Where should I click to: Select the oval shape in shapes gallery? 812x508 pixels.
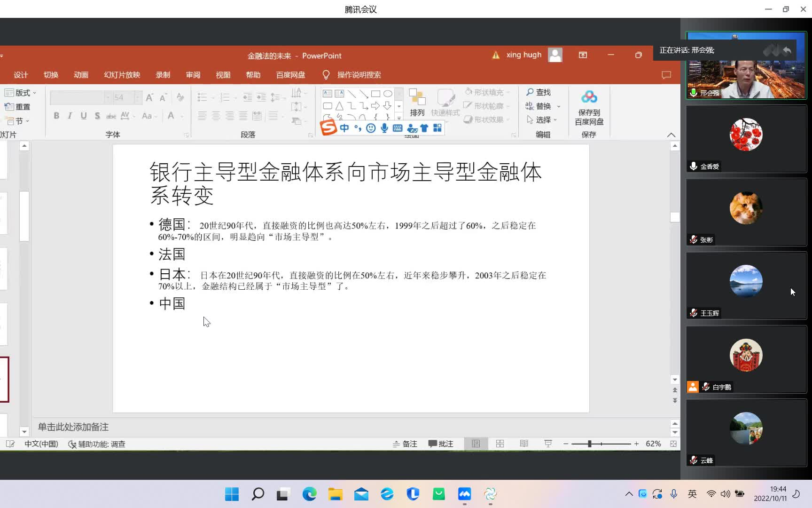(x=388, y=94)
